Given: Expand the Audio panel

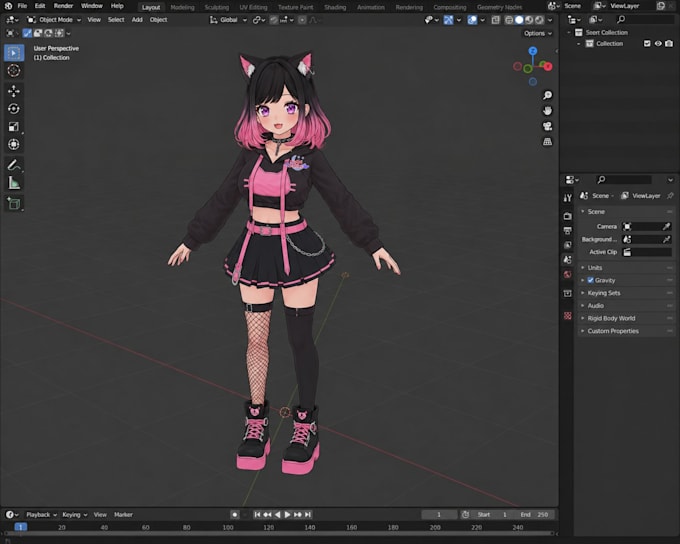Looking at the screenshot, I should coord(626,305).
